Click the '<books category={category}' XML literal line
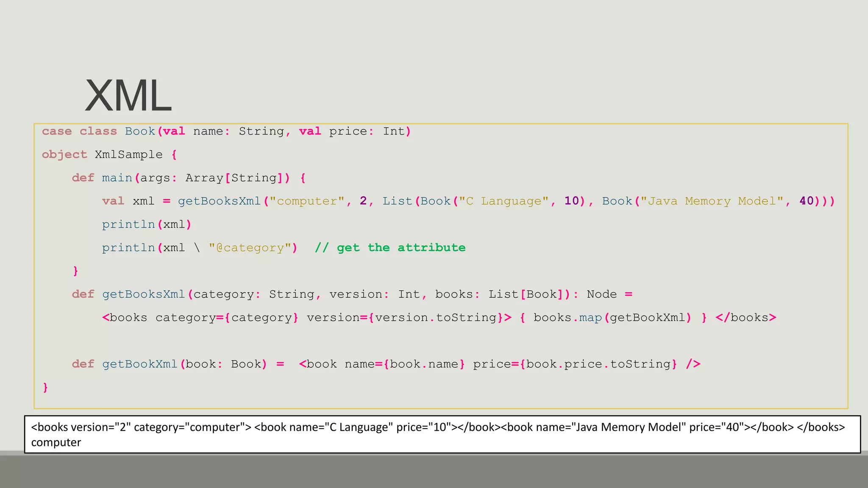868x488 pixels. pyautogui.click(x=439, y=318)
